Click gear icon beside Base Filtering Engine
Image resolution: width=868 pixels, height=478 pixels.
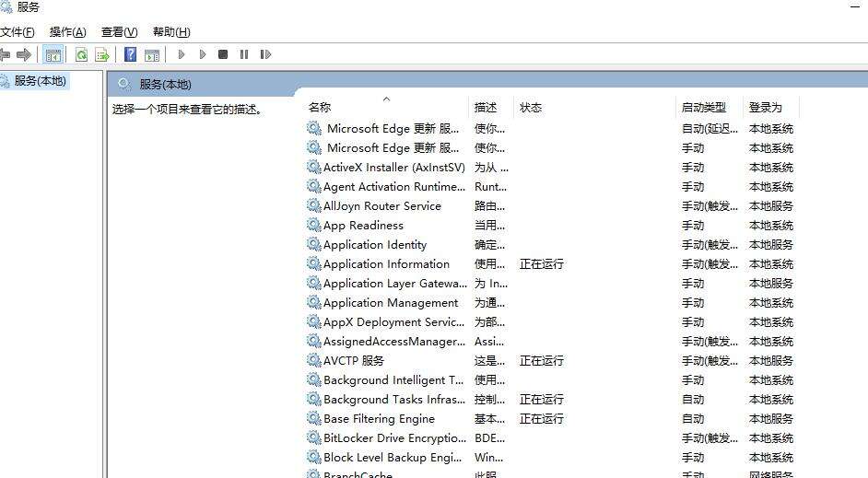pyautogui.click(x=314, y=419)
